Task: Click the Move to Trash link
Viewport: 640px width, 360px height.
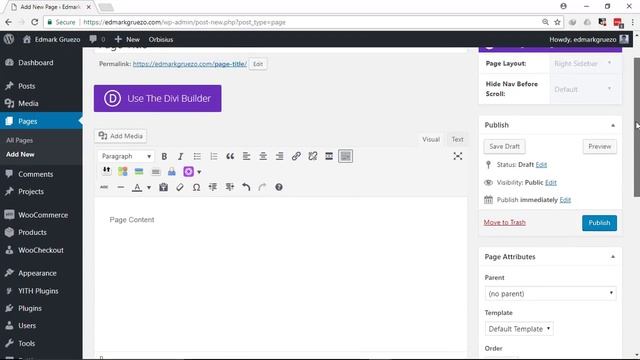Action: 504,222
